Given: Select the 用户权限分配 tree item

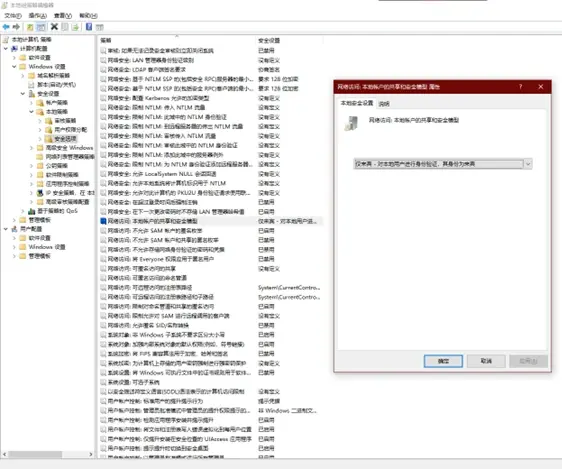Looking at the screenshot, I should [71, 130].
